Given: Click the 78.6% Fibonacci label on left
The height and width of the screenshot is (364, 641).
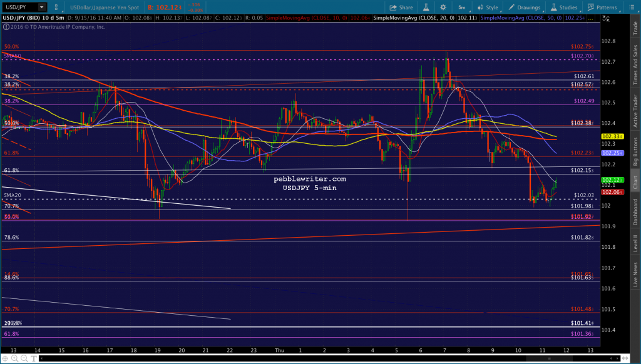Looking at the screenshot, I should 11,237.
